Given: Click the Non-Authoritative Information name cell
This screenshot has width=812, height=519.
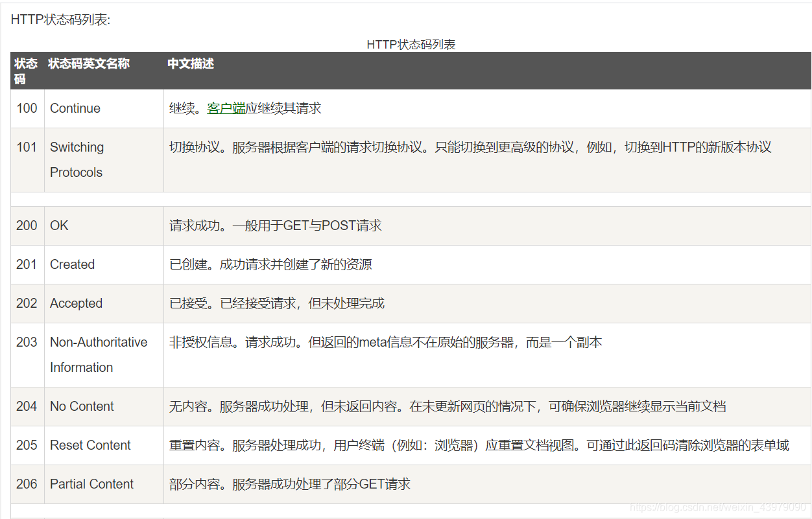Looking at the screenshot, I should click(x=104, y=354).
